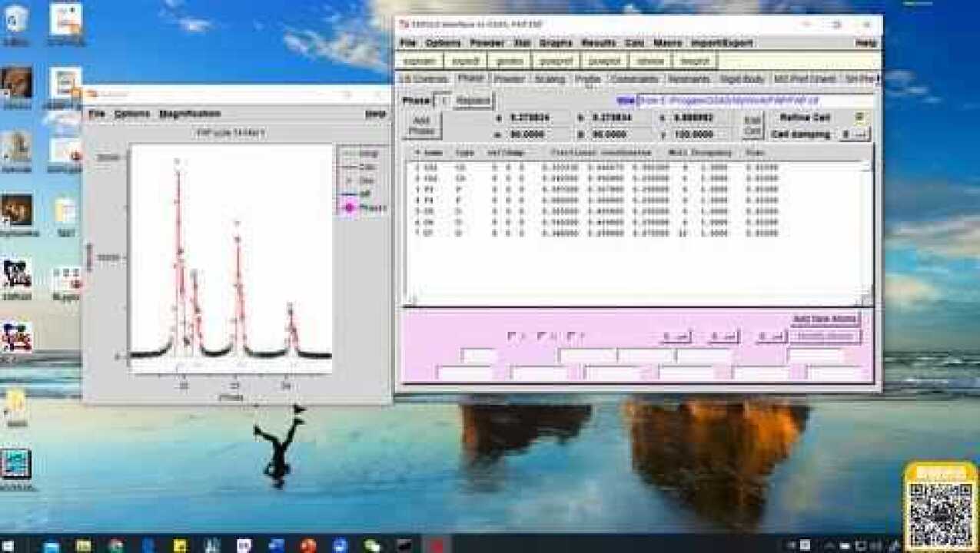Open powplot from the toolbar
Image resolution: width=980 pixels, height=553 pixels.
(603, 61)
